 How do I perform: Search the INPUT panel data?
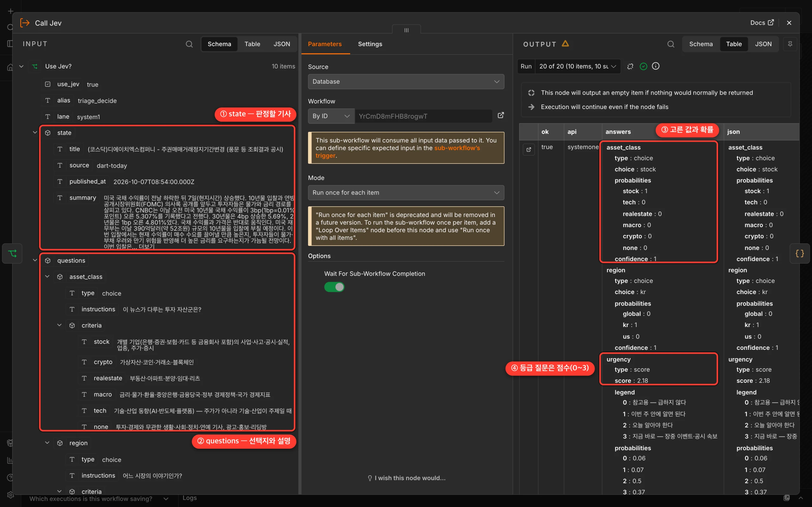tap(189, 44)
